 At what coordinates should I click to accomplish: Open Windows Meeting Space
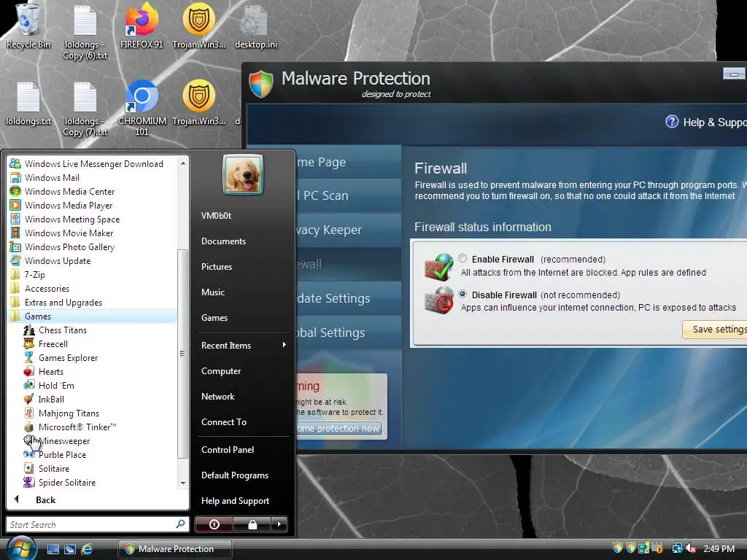[x=72, y=219]
